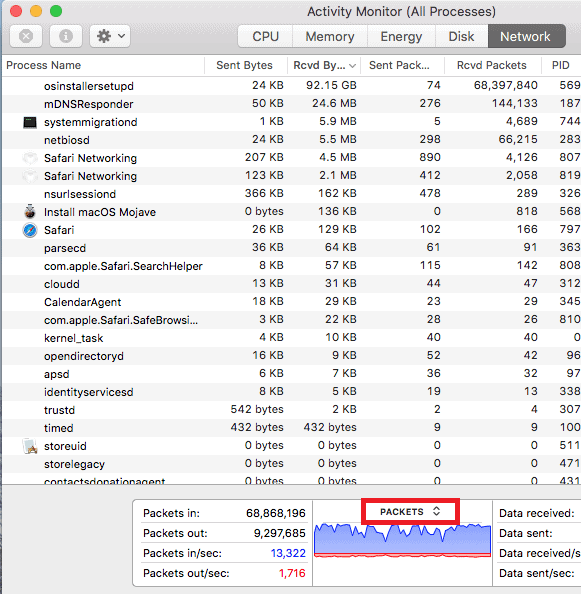Image resolution: width=581 pixels, height=594 pixels.
Task: Click first Safari Networking shield icon, PID 807
Action: click(x=30, y=158)
